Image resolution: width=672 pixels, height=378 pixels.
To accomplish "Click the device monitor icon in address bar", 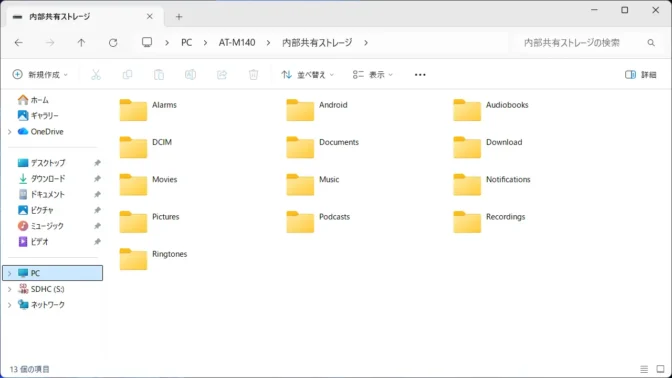I will pos(147,42).
